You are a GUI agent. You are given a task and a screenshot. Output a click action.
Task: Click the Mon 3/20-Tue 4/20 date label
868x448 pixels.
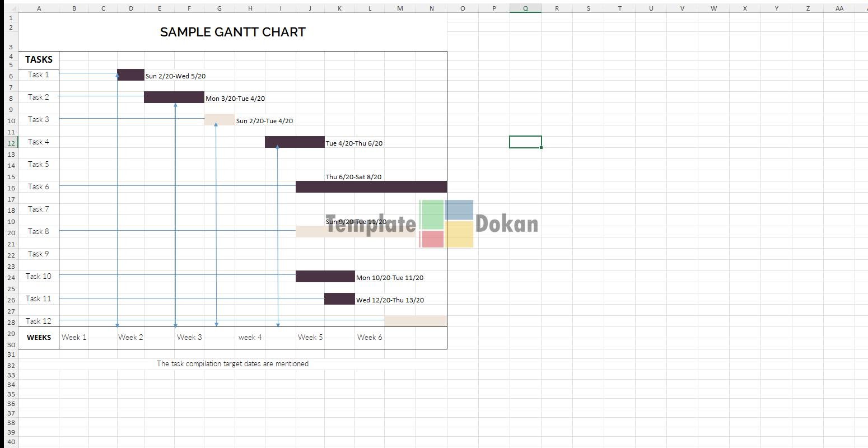pos(235,99)
